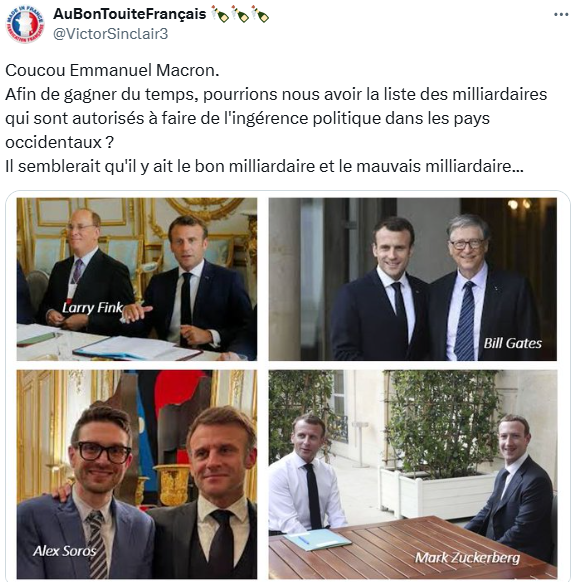This screenshot has width=580, height=582.
Task: Click the first champagne bottle emoji
Action: 220,14
